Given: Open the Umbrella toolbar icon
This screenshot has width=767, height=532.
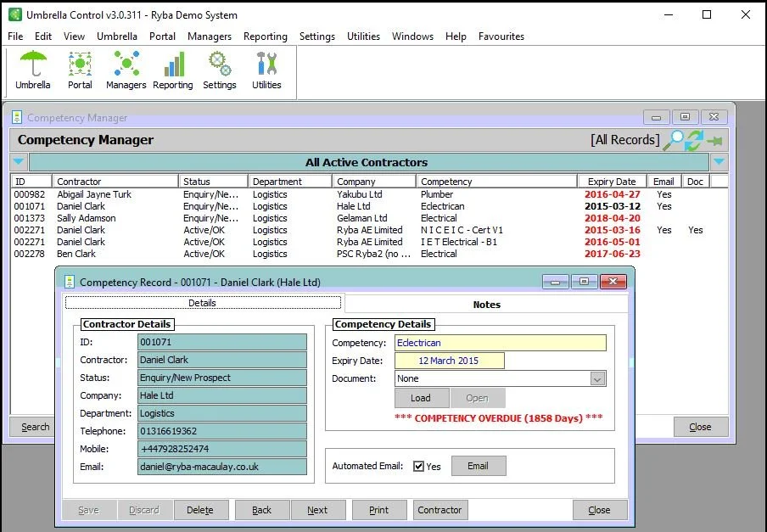Looking at the screenshot, I should click(x=33, y=70).
